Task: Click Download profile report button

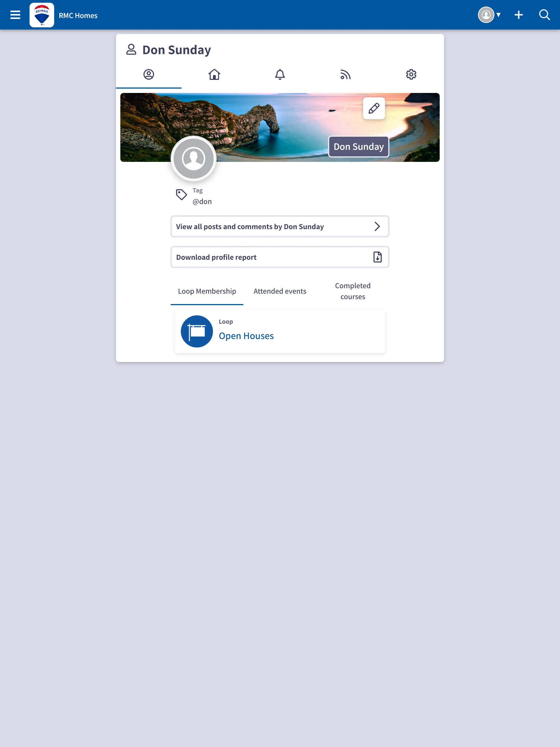Action: pyautogui.click(x=279, y=257)
